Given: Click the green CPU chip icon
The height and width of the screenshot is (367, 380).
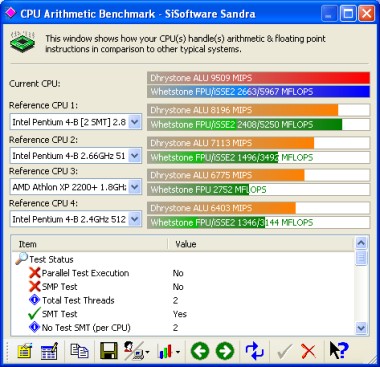Looking at the screenshot, I should (x=22, y=42).
